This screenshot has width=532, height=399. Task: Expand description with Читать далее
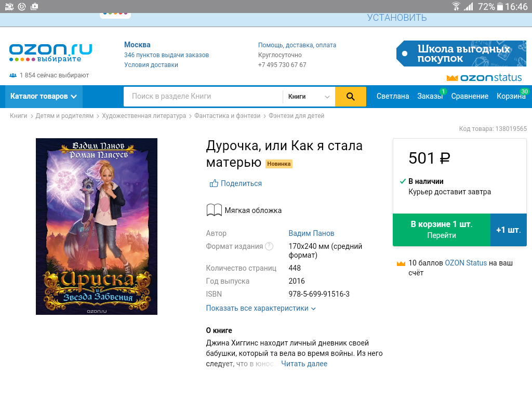click(304, 364)
